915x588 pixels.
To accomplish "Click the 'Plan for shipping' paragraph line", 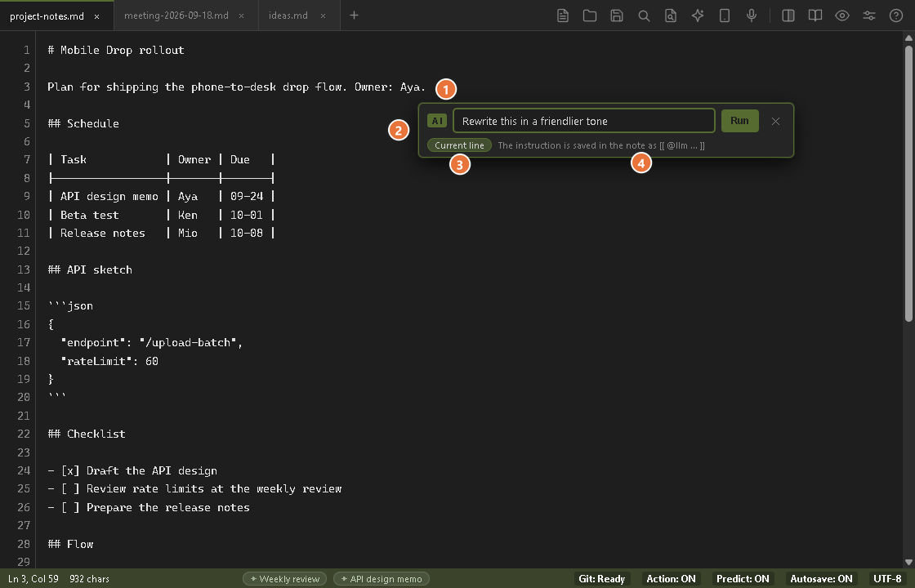I will (236, 87).
